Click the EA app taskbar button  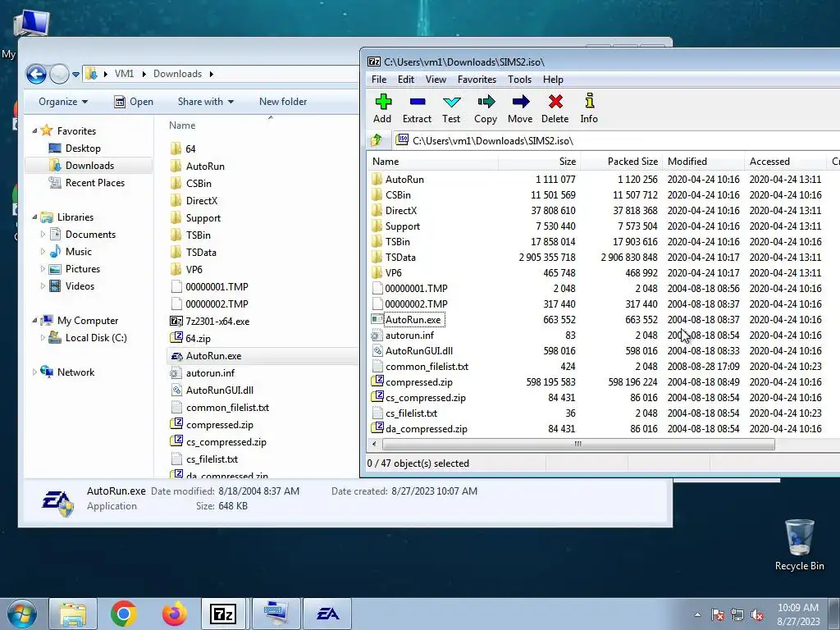pyautogui.click(x=327, y=614)
